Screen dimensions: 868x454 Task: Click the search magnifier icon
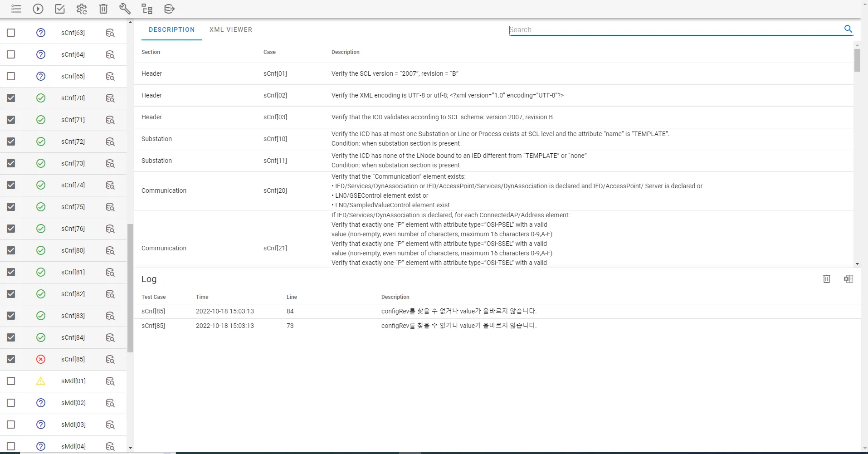click(848, 29)
